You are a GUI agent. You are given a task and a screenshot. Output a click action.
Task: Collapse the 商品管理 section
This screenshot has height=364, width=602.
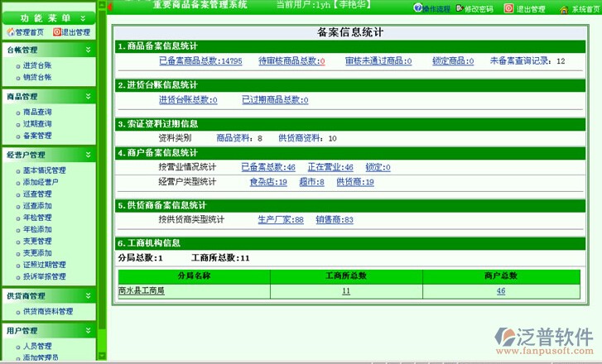[86, 97]
